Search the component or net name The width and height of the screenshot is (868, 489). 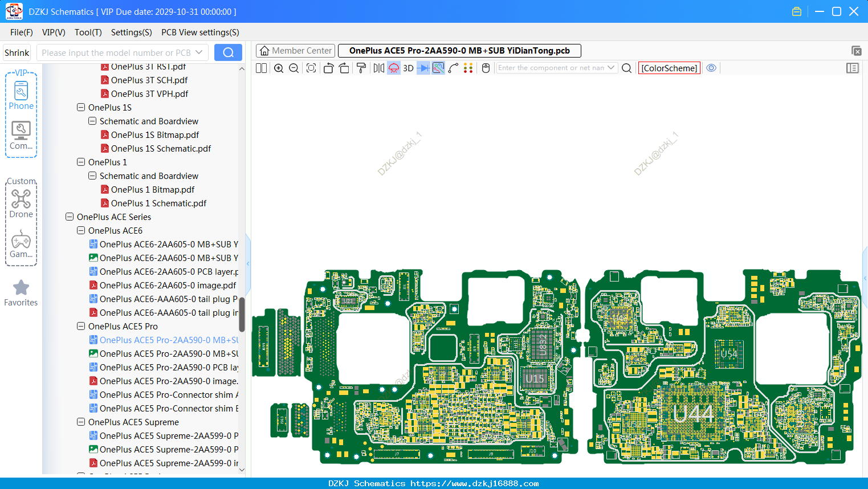click(x=626, y=68)
